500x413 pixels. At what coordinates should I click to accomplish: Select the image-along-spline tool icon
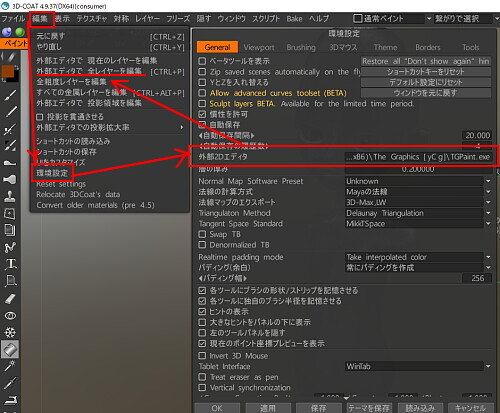pos(10,281)
